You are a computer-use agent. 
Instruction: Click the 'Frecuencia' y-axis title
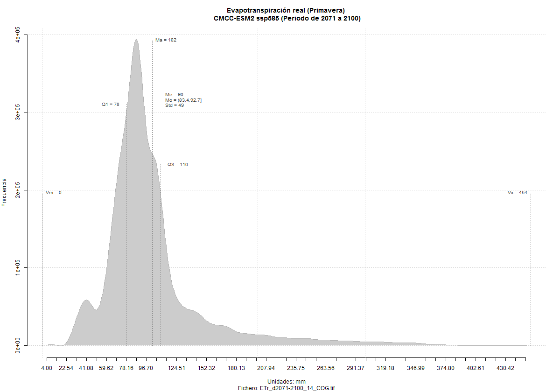pyautogui.click(x=5, y=191)
